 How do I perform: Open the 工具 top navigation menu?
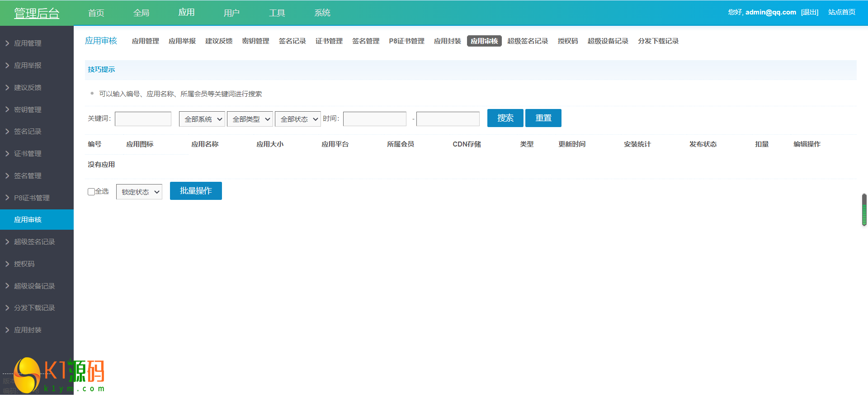coord(277,13)
